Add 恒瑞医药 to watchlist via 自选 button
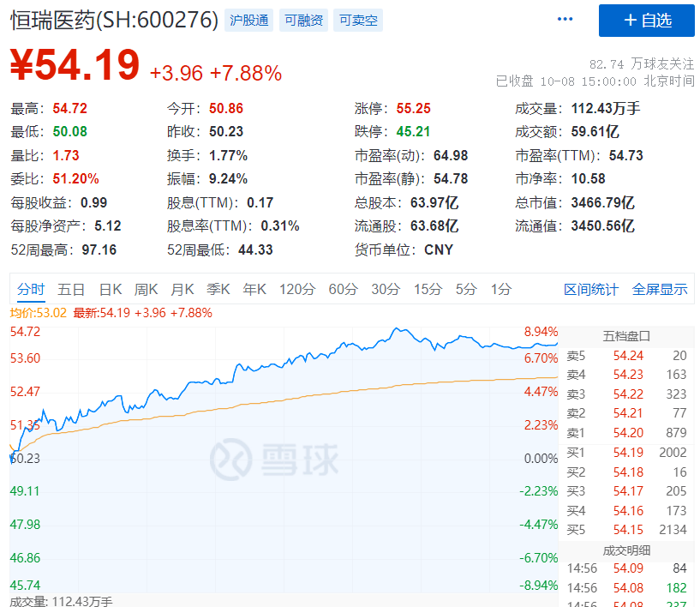 coord(648,21)
